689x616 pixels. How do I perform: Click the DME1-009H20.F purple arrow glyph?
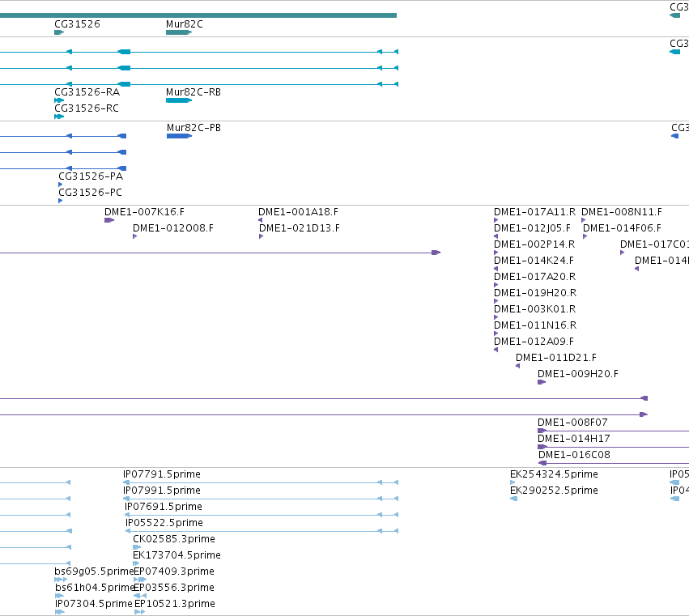(x=542, y=382)
